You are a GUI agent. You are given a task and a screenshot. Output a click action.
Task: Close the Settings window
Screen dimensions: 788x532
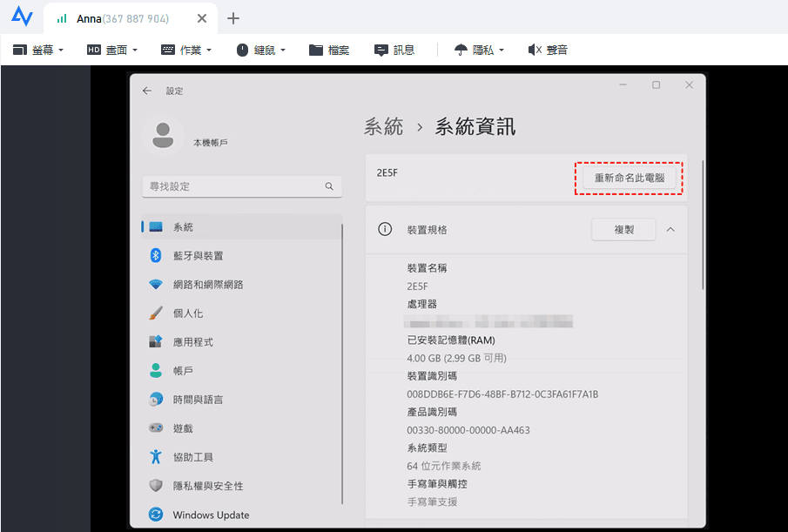(689, 85)
